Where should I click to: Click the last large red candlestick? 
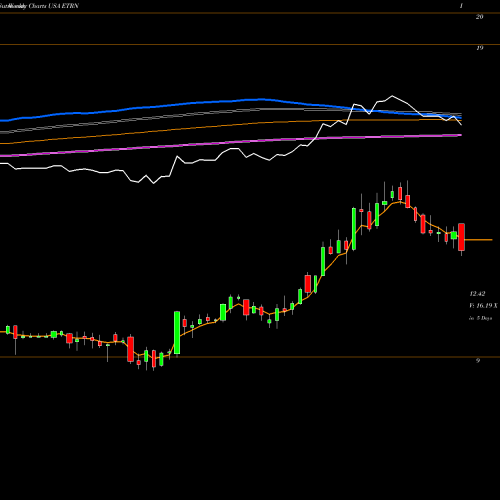click(461, 237)
